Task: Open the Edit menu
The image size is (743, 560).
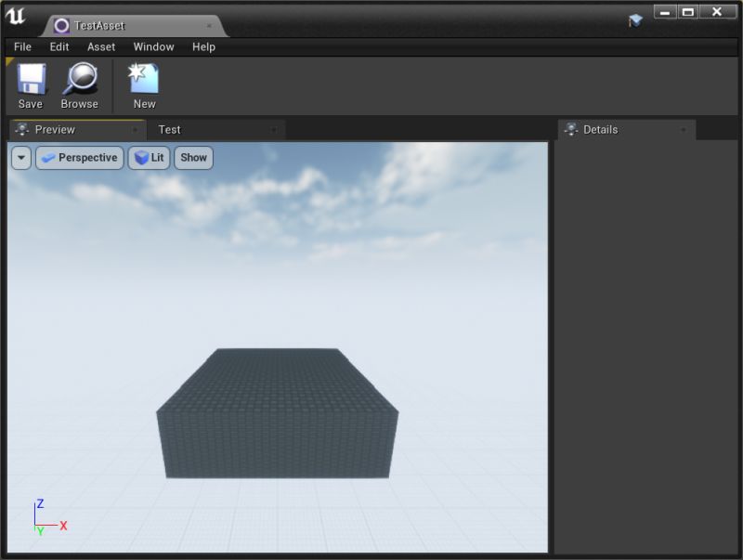Action: click(x=59, y=46)
